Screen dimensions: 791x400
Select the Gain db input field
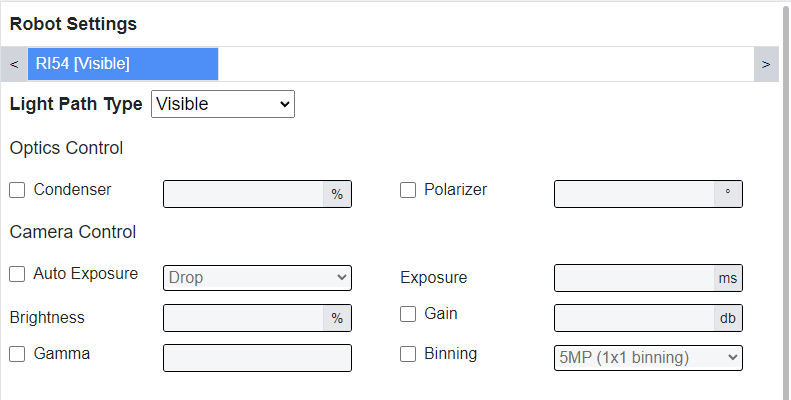click(634, 318)
